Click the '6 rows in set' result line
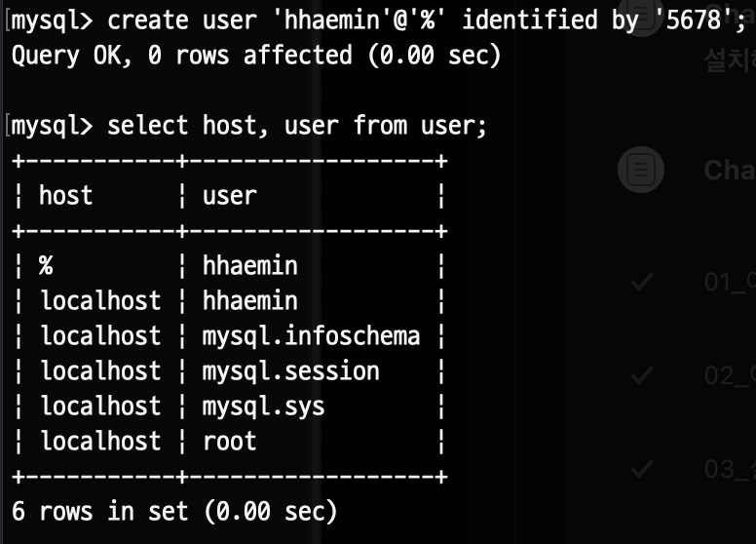 174,511
